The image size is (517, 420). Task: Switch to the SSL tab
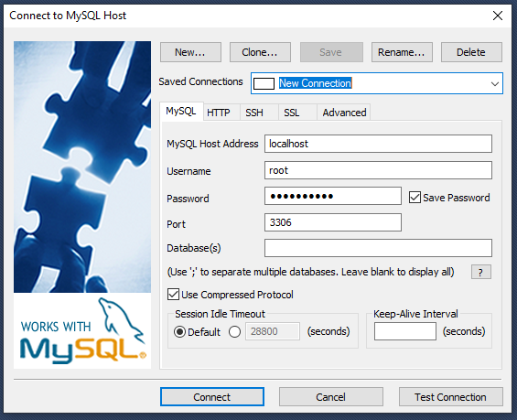(292, 113)
